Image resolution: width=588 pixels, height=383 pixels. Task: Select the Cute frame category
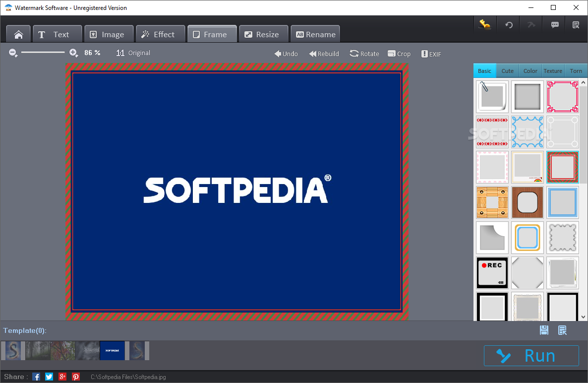pyautogui.click(x=507, y=71)
